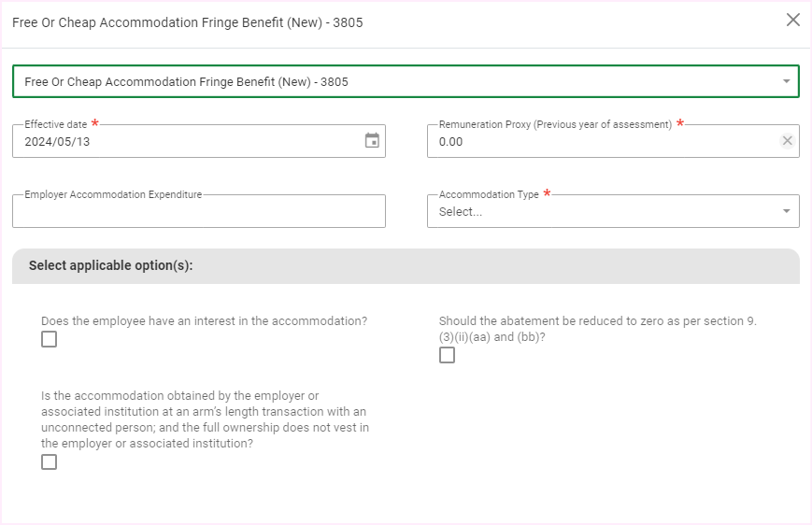Click the Effective date 2024/05/13 field
812x525 pixels.
coord(187,142)
